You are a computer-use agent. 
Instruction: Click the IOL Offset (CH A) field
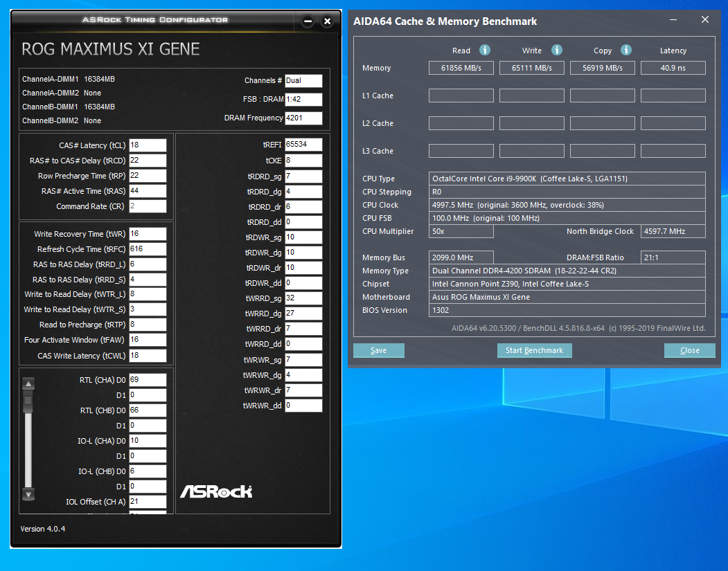click(x=148, y=501)
